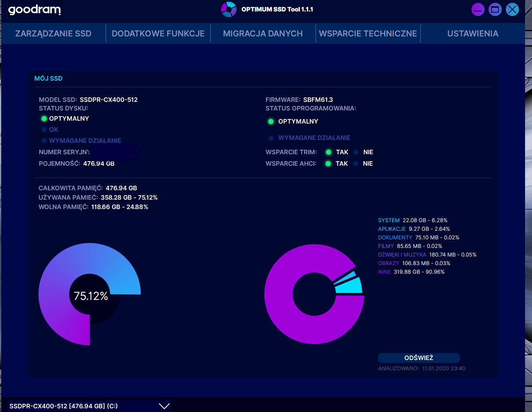Click the Analizowano timestamp 11.01.2020 23:40

[x=444, y=369]
